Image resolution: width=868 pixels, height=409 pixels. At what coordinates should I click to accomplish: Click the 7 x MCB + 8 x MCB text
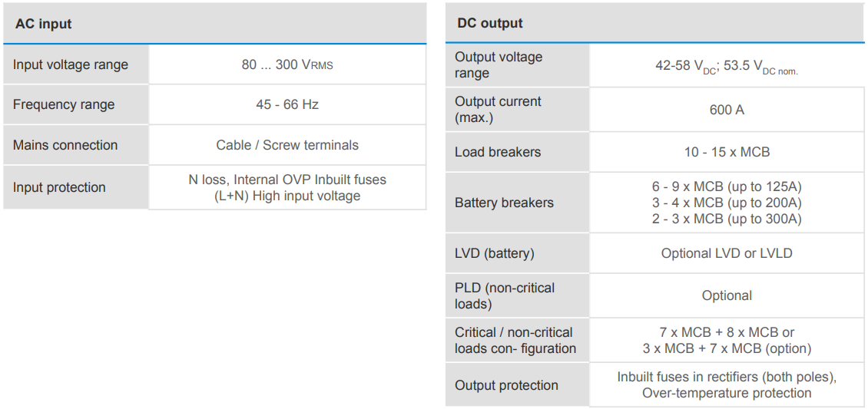[x=727, y=332]
